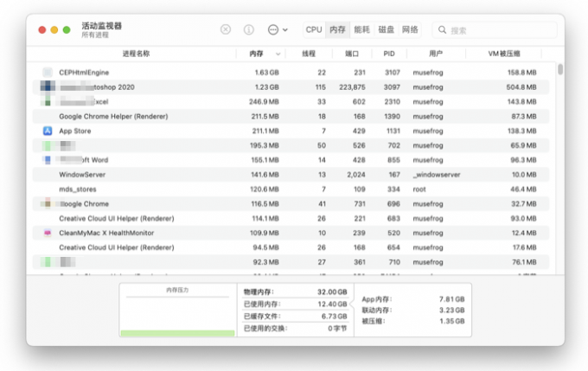
Task: Select Creative Cloud UI Helper 94.5 MB row
Action: (291, 247)
